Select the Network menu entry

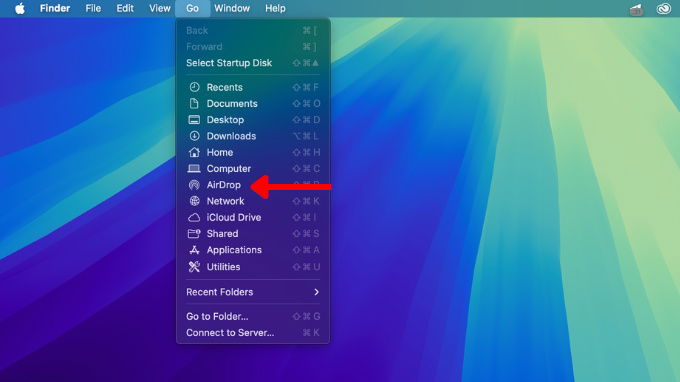click(x=253, y=201)
